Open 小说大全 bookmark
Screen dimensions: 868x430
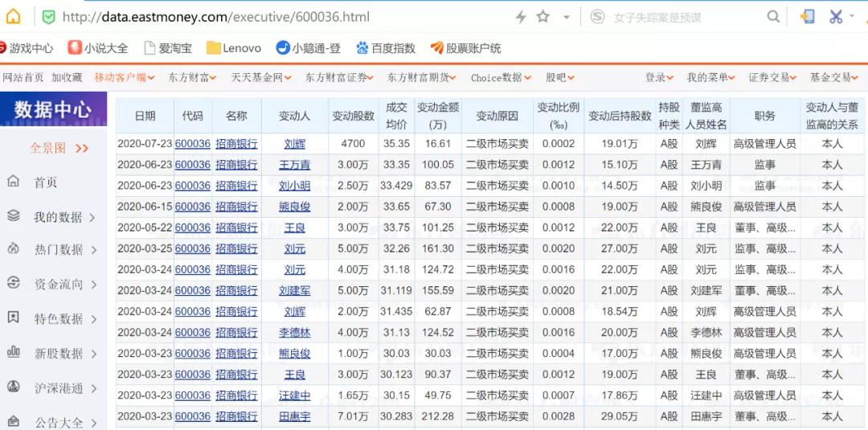[x=97, y=48]
